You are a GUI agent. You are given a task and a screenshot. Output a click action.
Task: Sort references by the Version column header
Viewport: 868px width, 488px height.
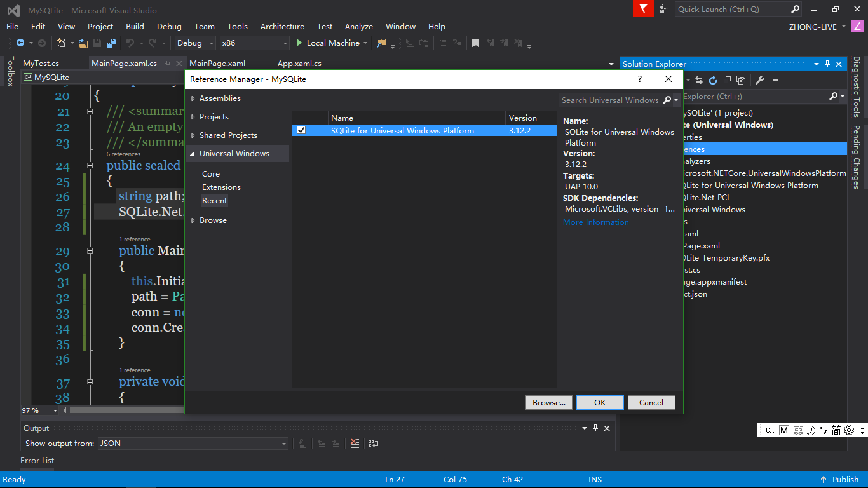coord(528,118)
